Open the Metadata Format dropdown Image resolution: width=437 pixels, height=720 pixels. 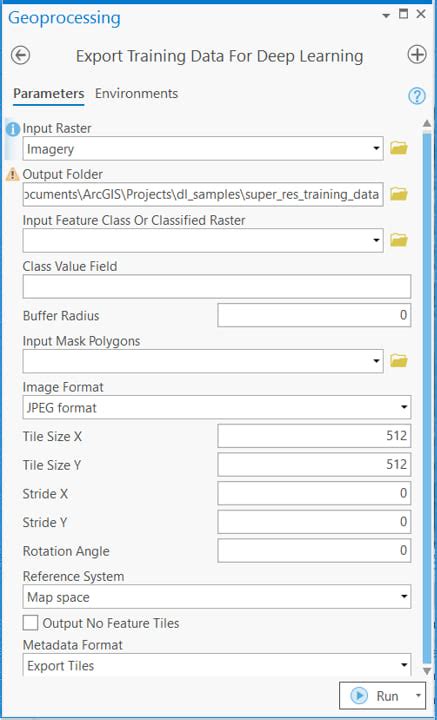[x=403, y=665]
